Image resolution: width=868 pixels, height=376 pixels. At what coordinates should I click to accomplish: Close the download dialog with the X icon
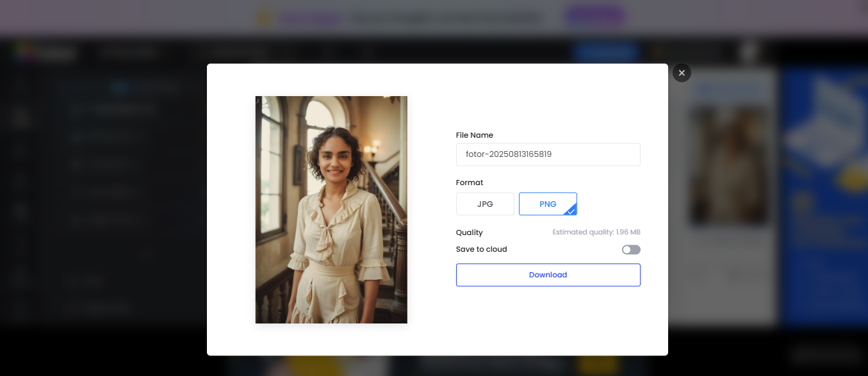(682, 73)
